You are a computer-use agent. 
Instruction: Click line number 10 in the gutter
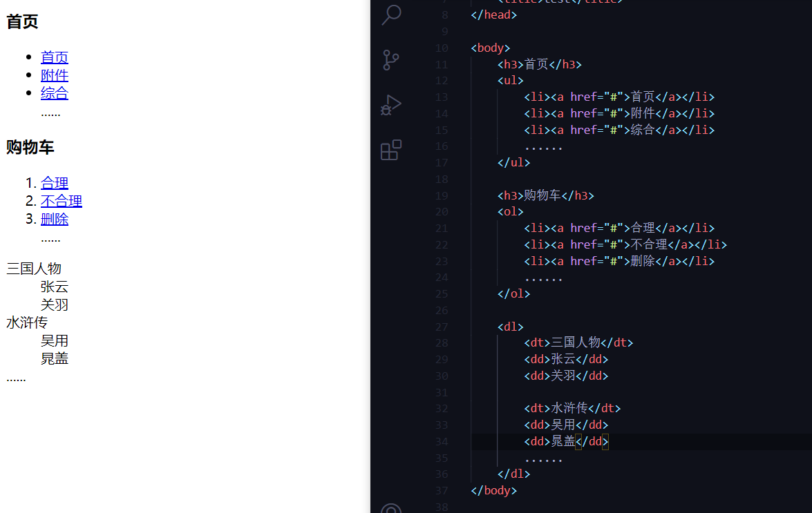(x=442, y=48)
